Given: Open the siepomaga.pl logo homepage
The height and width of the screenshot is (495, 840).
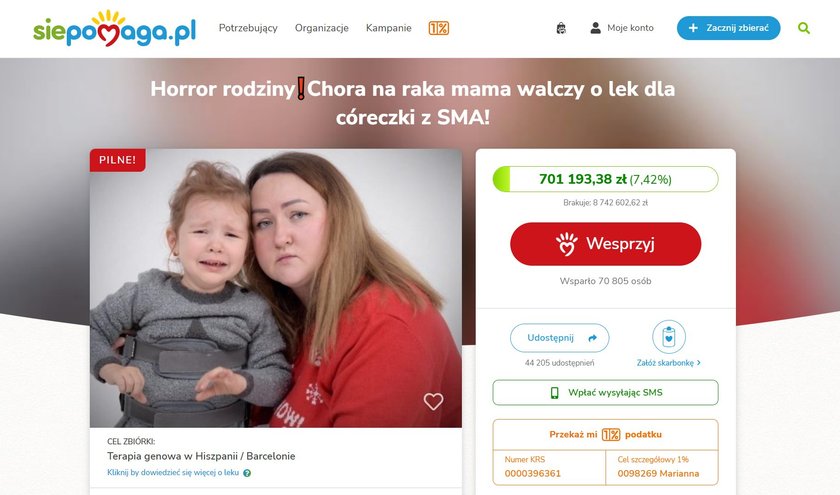Looking at the screenshot, I should [115, 28].
